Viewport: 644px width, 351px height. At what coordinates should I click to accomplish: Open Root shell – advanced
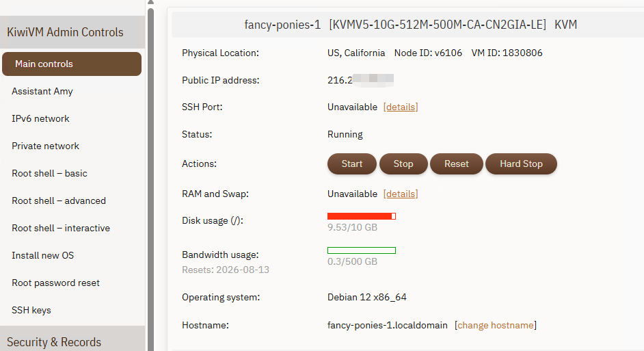pos(59,200)
